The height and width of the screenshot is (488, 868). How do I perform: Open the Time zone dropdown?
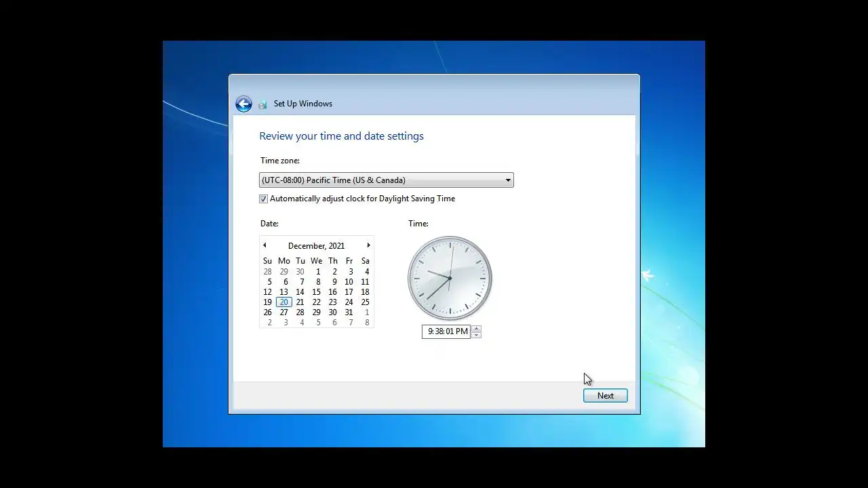[x=387, y=180]
